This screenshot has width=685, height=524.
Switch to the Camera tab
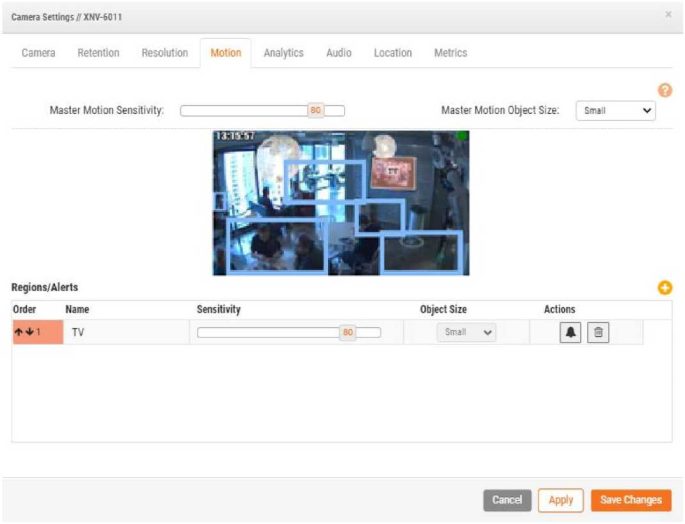(x=39, y=53)
